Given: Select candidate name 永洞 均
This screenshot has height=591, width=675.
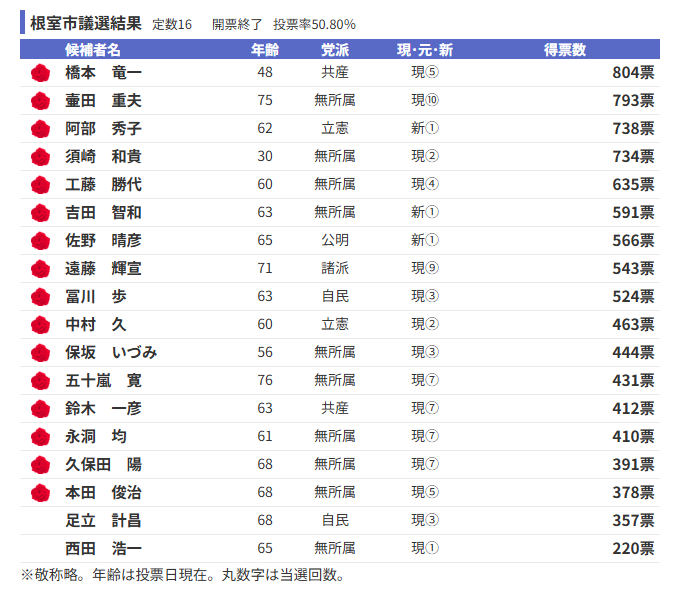Looking at the screenshot, I should (x=96, y=436).
